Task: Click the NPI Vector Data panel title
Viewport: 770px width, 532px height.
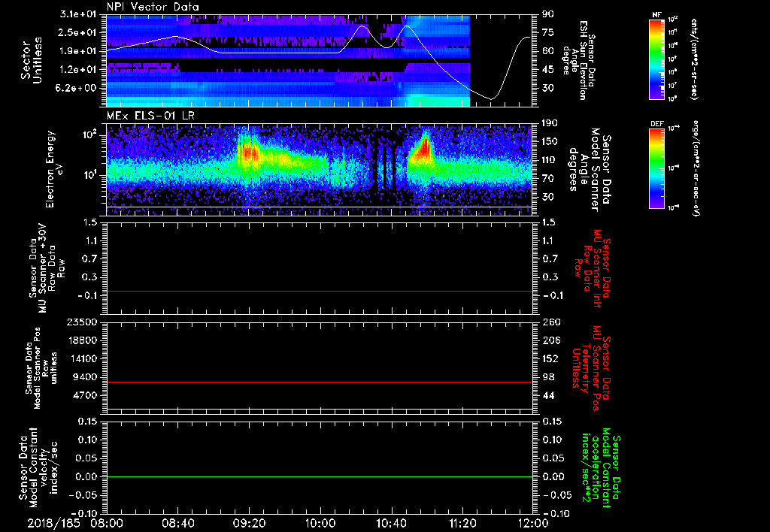Action: click(x=153, y=7)
